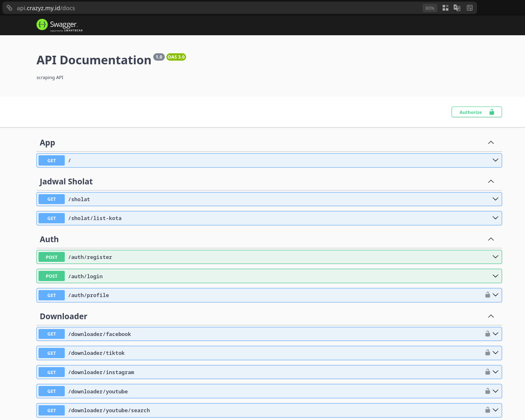525x420 pixels.
Task: Expand the POST /auth/register endpoint
Action: pos(495,257)
